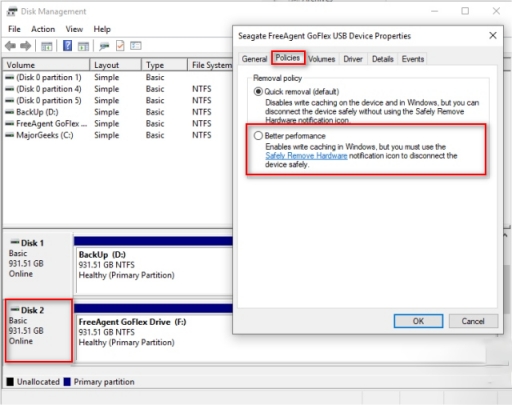Click the Settings list view toolbar icon
Image resolution: width=512 pixels, height=405 pixels.
pos(136,45)
